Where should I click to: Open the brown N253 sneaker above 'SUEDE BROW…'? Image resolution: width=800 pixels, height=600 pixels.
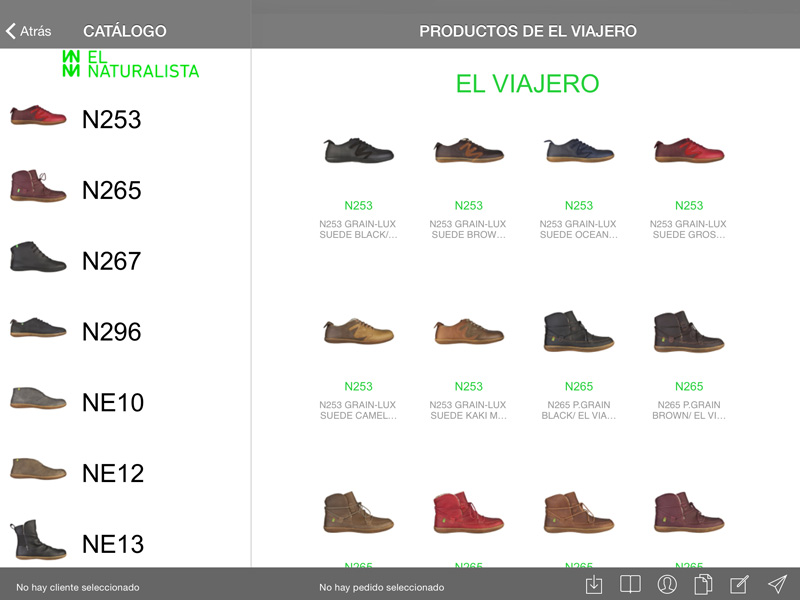[x=469, y=151]
